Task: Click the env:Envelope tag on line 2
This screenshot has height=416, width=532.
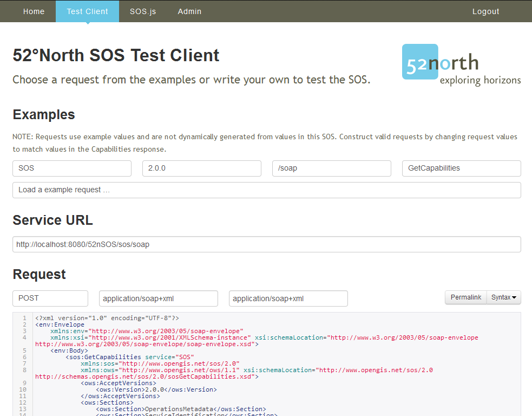Action: 60,324
